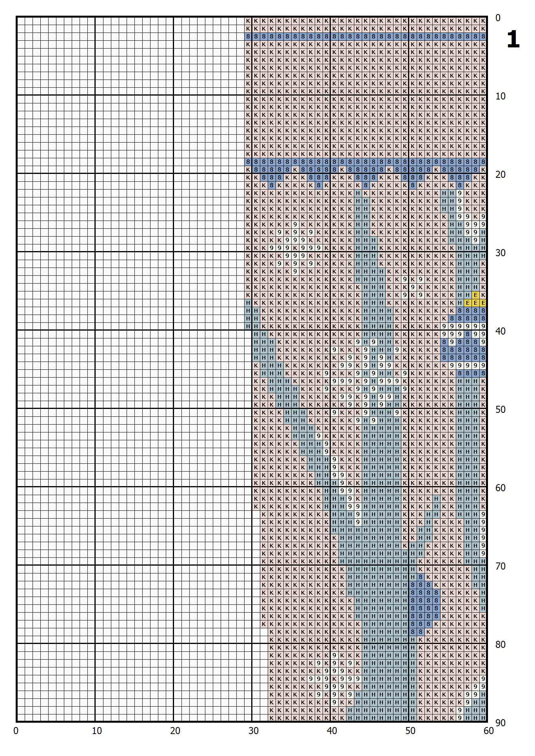Select row label 40 on the right axis

pyautogui.click(x=500, y=331)
